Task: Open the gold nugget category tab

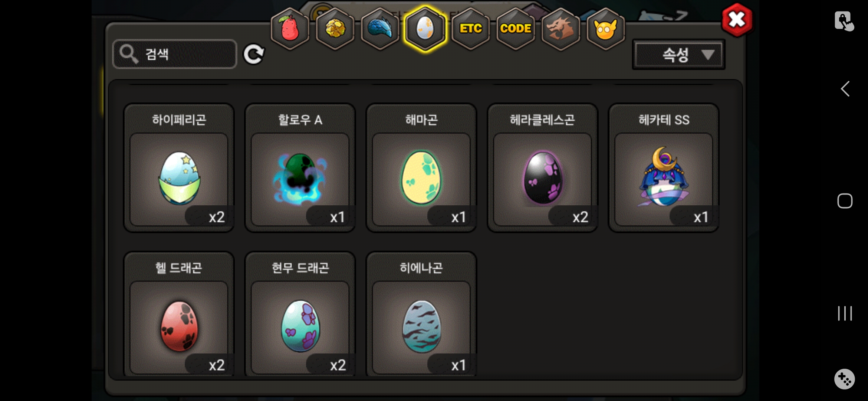Action: point(335,29)
